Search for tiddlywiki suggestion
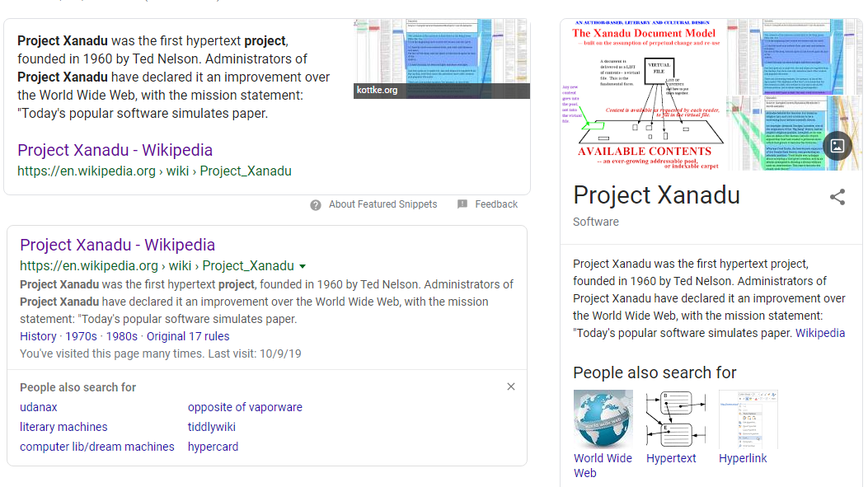 [212, 427]
